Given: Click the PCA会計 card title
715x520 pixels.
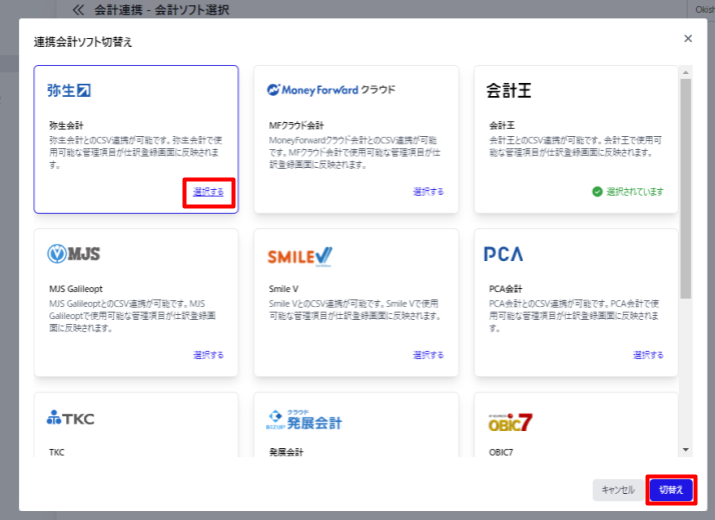Looking at the screenshot, I should (x=506, y=289).
